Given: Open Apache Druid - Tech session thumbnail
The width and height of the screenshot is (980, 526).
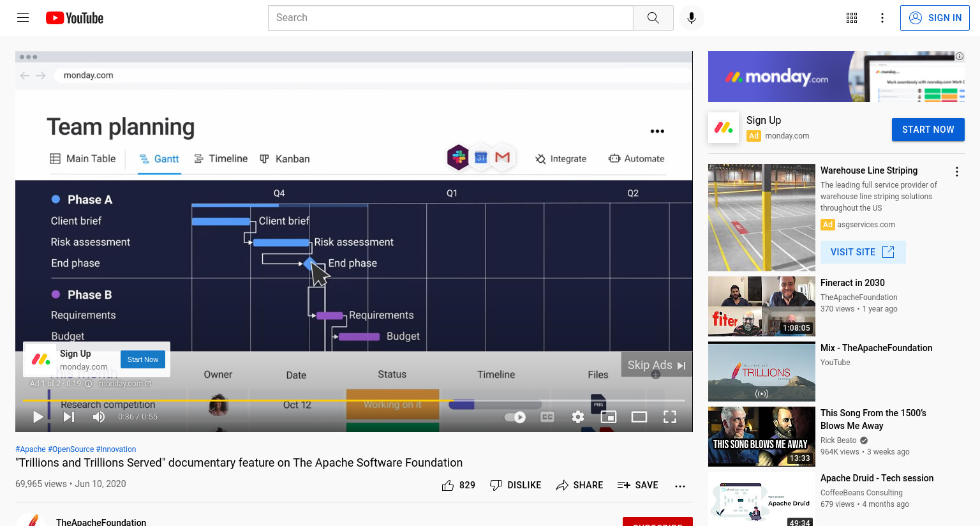Looking at the screenshot, I should click(762, 499).
